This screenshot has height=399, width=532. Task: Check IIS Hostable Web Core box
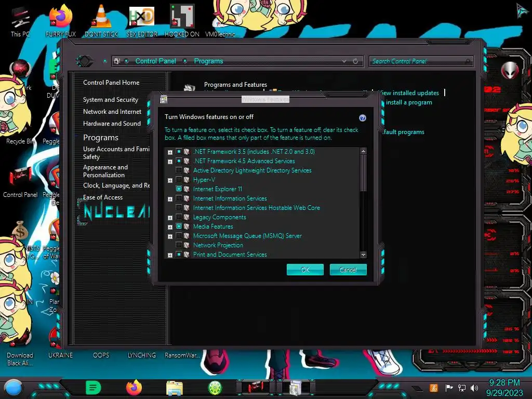coord(179,207)
